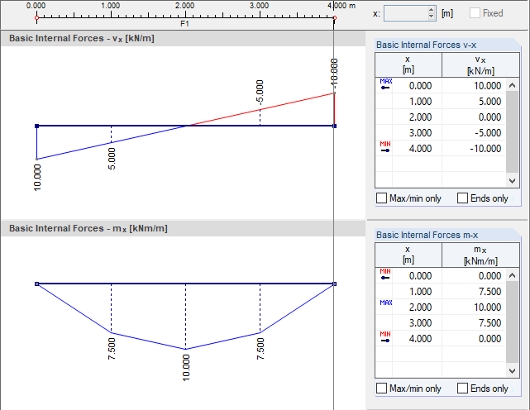Viewport: 530px width, 410px height.
Task: Click v-x table scrollbar thumb
Action: [512, 132]
